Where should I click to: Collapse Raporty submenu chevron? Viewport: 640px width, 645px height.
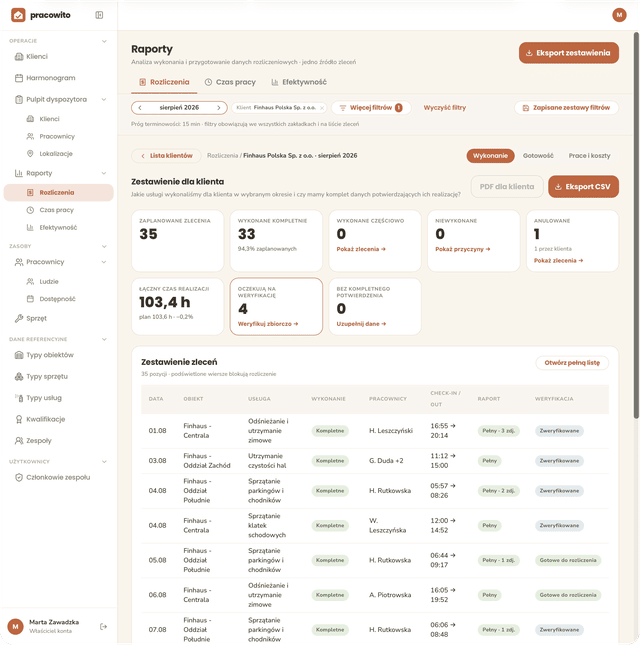tap(104, 173)
